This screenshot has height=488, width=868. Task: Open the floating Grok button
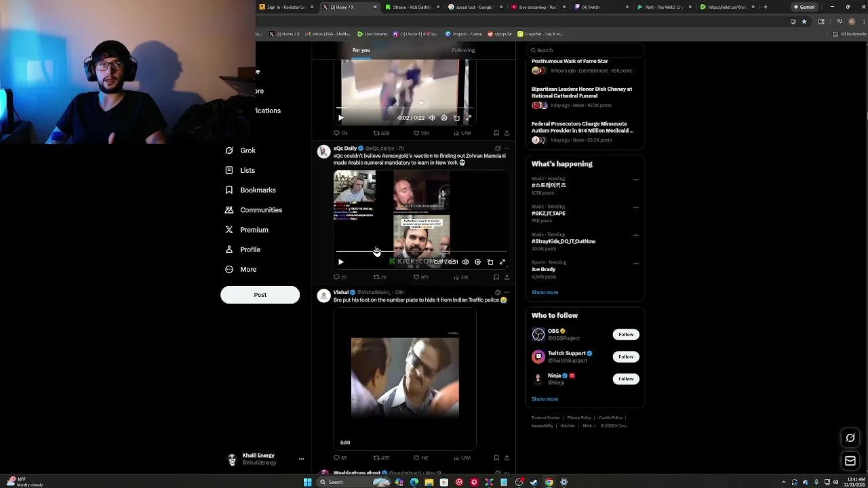pyautogui.click(x=850, y=438)
